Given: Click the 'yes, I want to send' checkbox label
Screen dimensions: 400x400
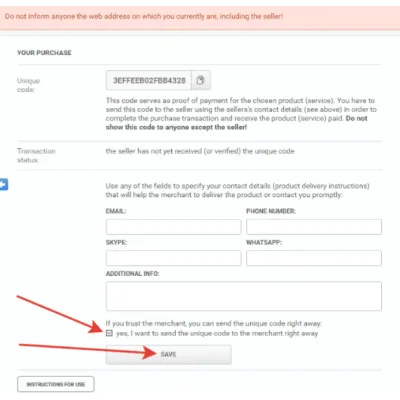Looking at the screenshot, I should (x=217, y=333).
